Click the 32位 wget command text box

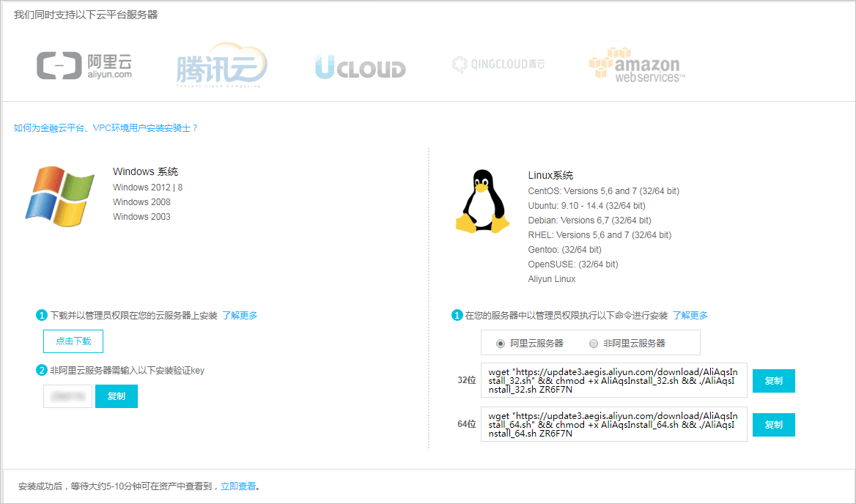click(613, 380)
